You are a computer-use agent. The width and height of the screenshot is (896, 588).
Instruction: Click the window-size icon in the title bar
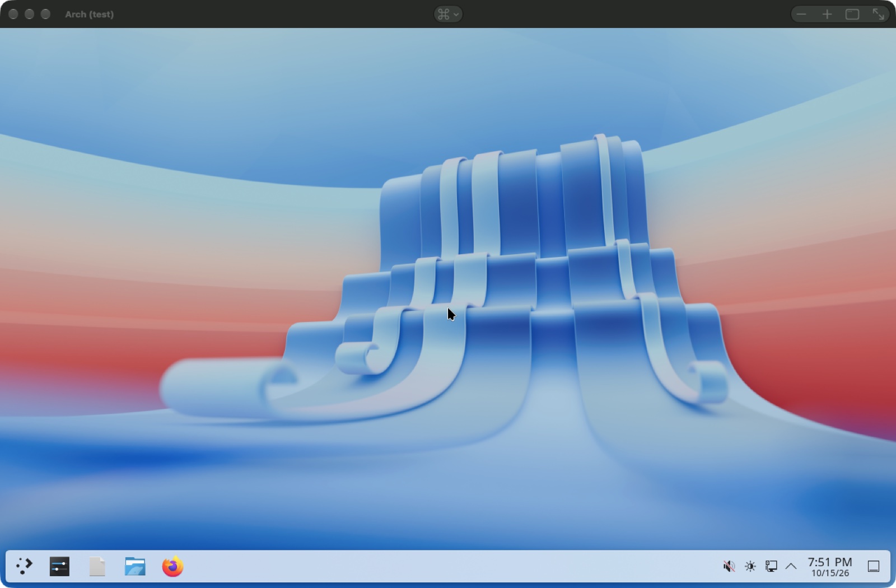click(x=852, y=14)
